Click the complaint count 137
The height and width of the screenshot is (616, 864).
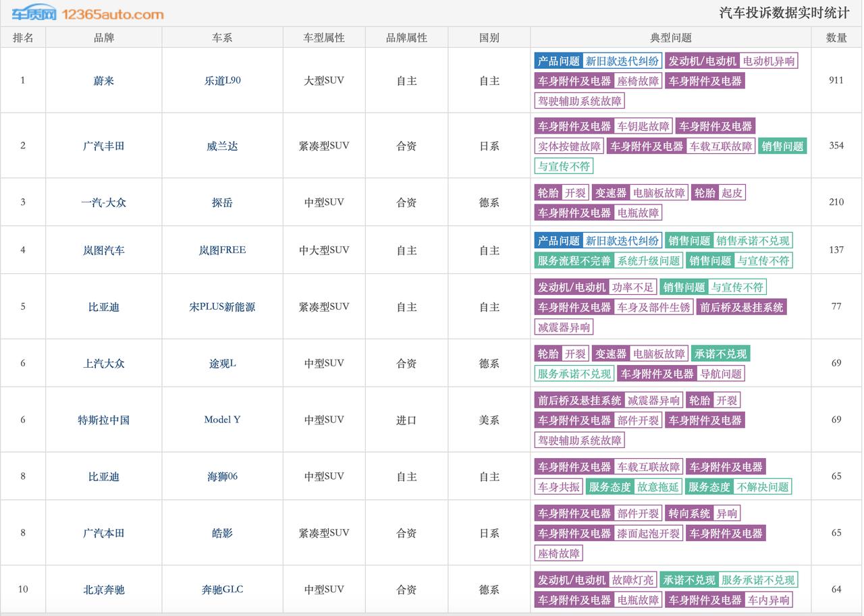tap(836, 250)
